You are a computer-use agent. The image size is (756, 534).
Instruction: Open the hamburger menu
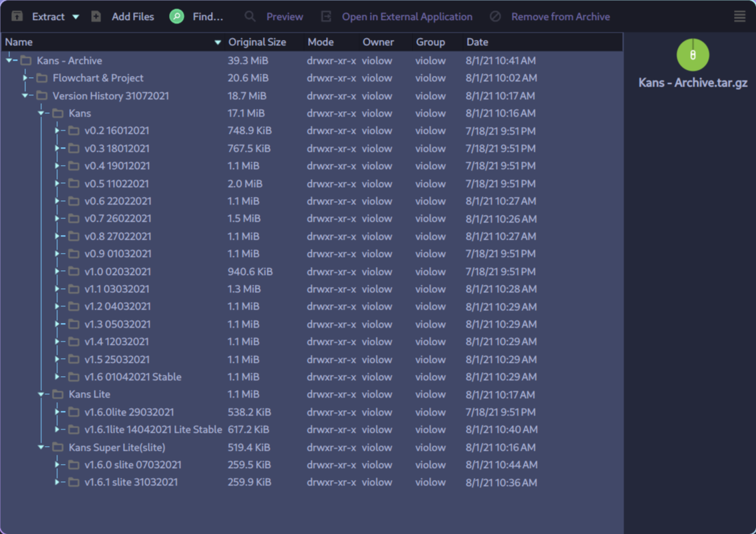[739, 17]
